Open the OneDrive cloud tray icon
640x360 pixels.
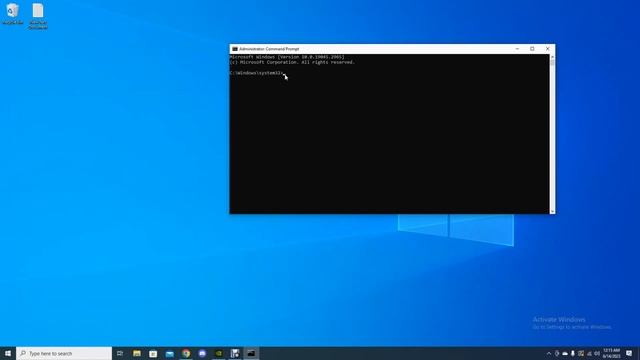(565, 353)
